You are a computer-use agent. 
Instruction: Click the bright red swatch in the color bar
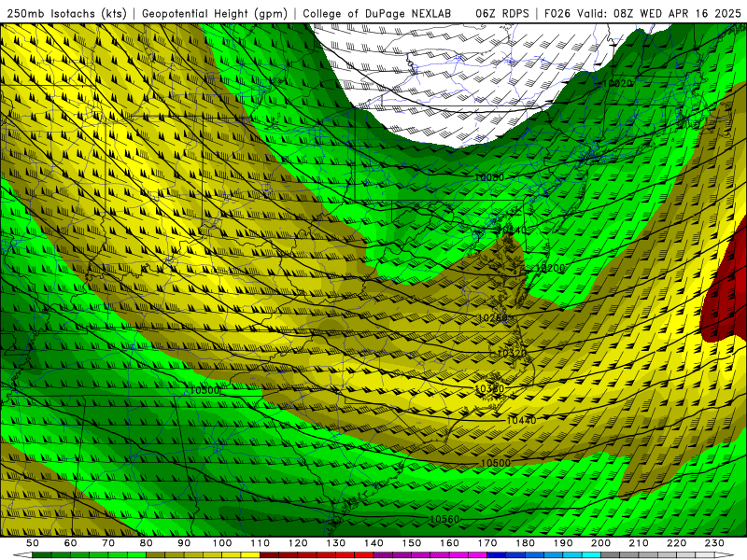pos(364,555)
